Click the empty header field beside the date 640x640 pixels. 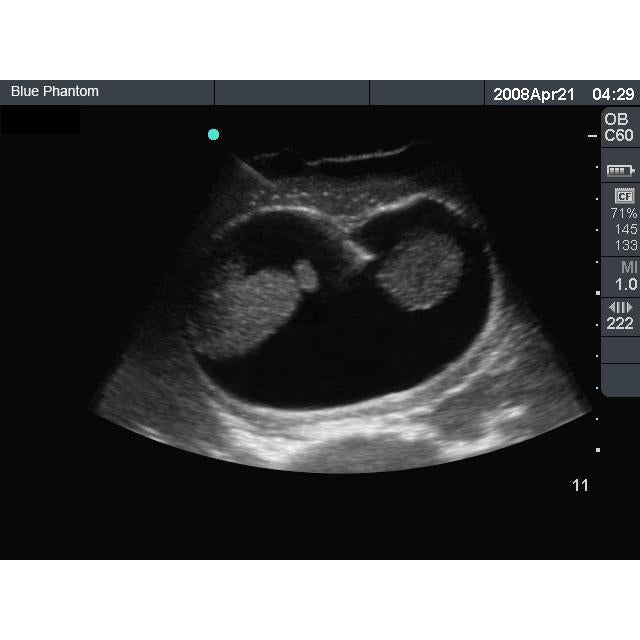pyautogui.click(x=428, y=92)
